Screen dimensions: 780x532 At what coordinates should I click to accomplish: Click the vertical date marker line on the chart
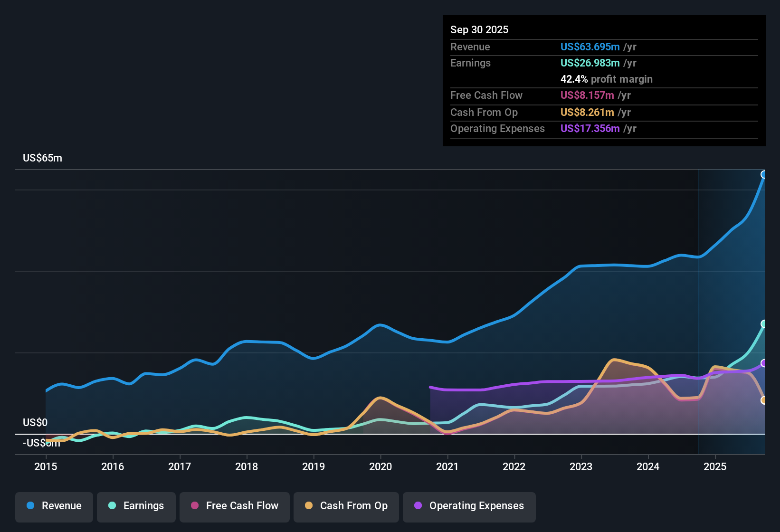point(698,309)
